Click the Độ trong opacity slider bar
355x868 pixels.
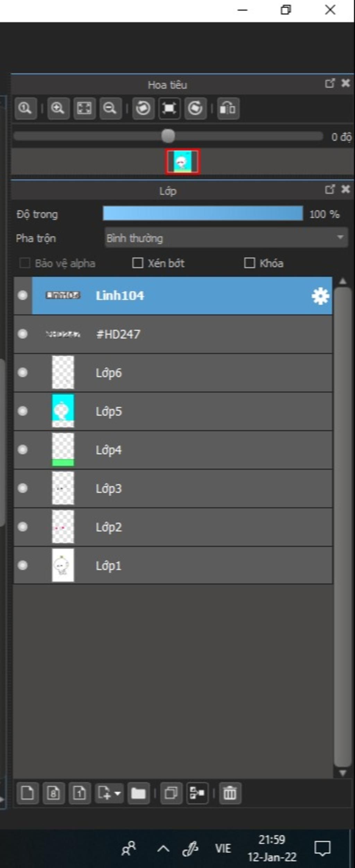tap(203, 214)
